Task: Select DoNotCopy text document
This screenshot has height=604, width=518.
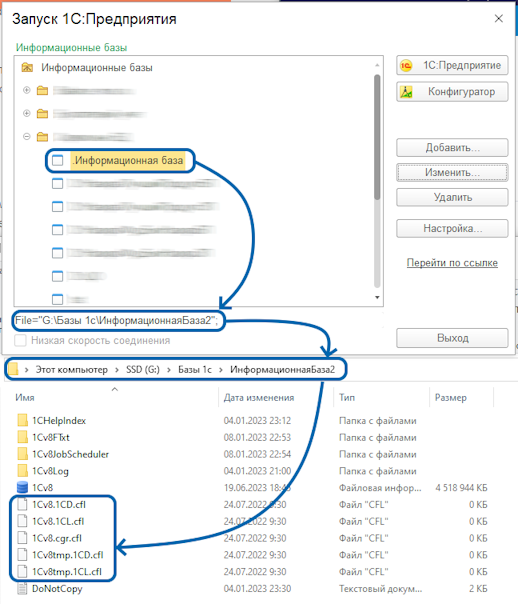Action: [57, 589]
